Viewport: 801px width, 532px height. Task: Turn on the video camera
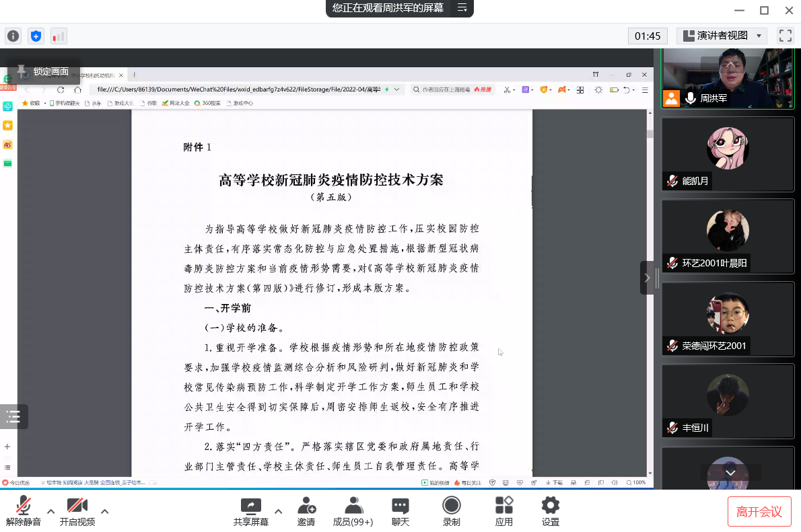[x=77, y=511]
